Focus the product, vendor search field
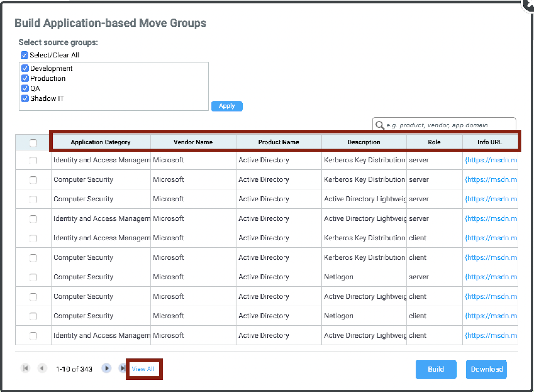 click(447, 125)
